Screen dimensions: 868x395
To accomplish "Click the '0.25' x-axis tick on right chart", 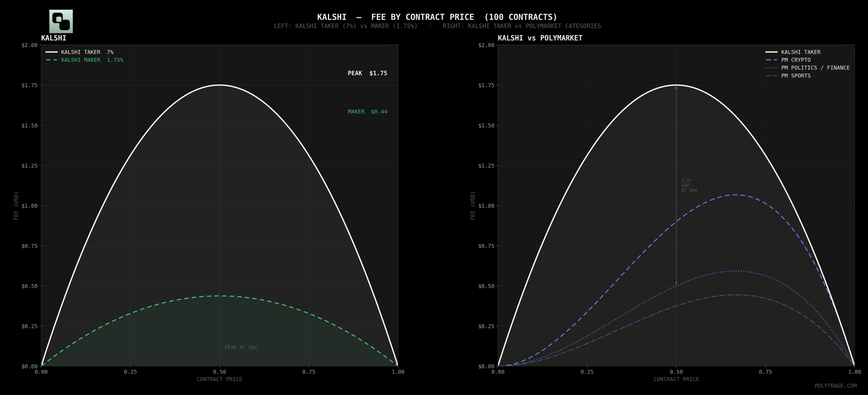I will 587,372.
